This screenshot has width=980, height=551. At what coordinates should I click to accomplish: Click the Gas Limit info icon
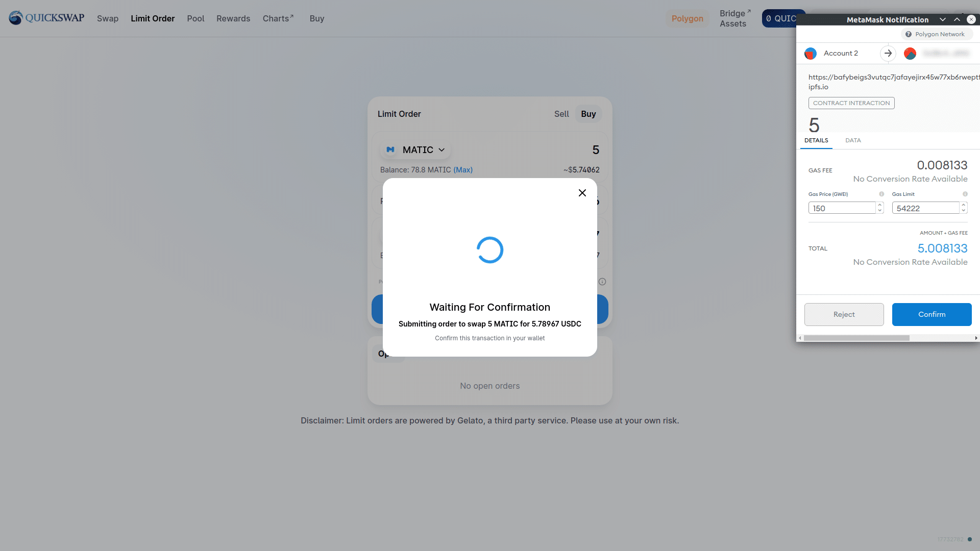point(965,194)
